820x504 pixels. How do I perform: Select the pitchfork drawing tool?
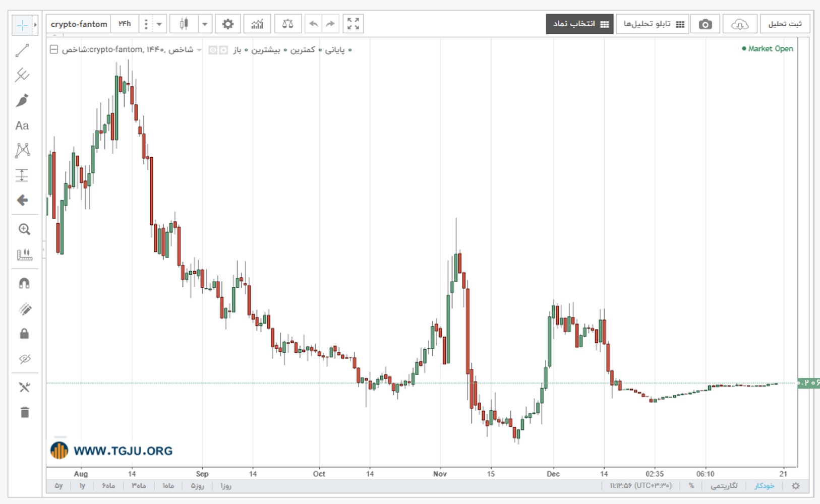coord(22,75)
